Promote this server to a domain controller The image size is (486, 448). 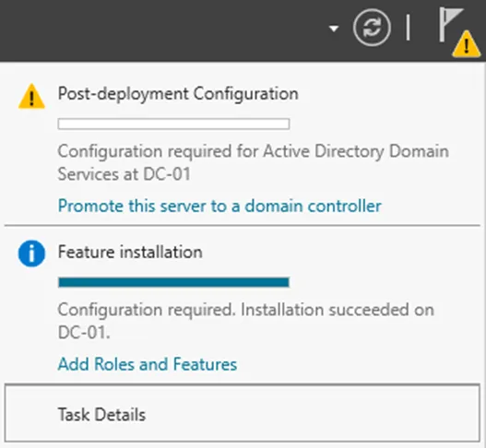(219, 206)
